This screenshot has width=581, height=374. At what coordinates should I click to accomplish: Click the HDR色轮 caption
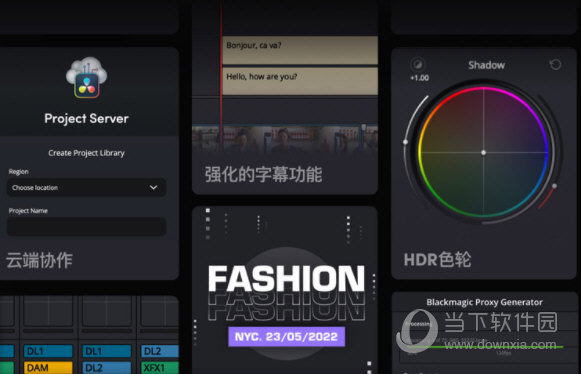pos(437,259)
